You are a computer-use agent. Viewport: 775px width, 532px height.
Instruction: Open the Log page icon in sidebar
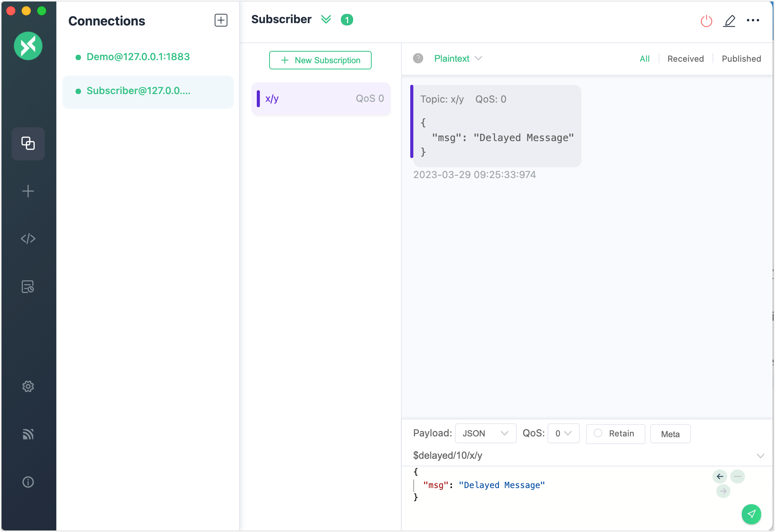point(28,286)
